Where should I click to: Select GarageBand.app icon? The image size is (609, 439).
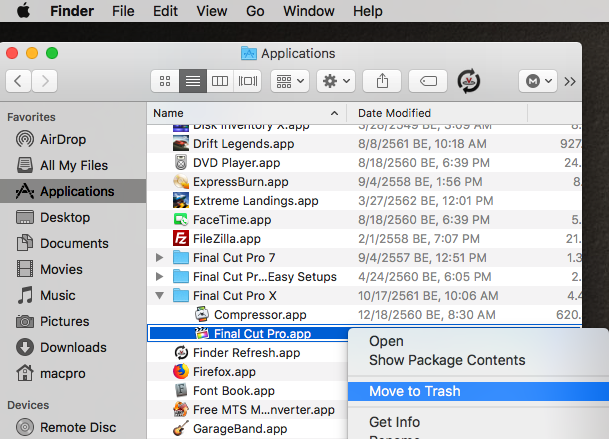click(181, 428)
